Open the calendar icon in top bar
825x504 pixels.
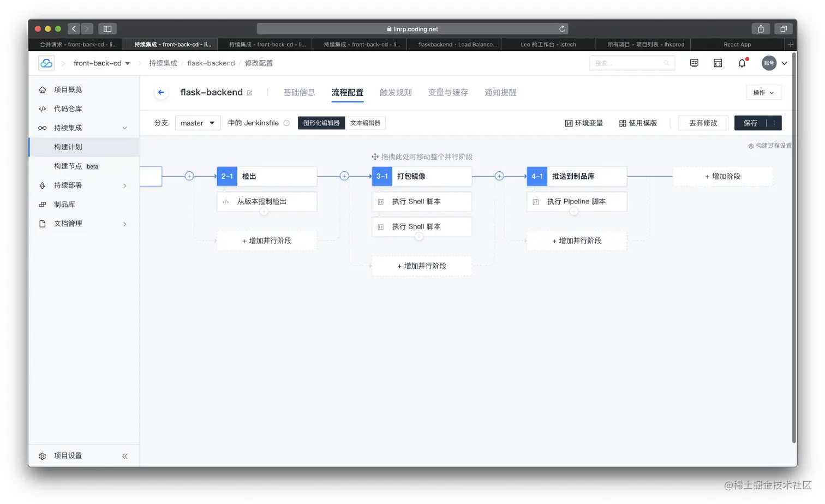[718, 63]
